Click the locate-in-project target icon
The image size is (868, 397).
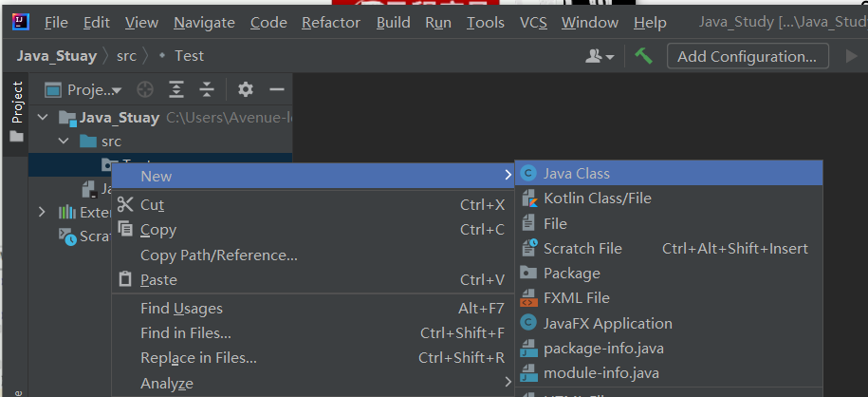(x=144, y=90)
